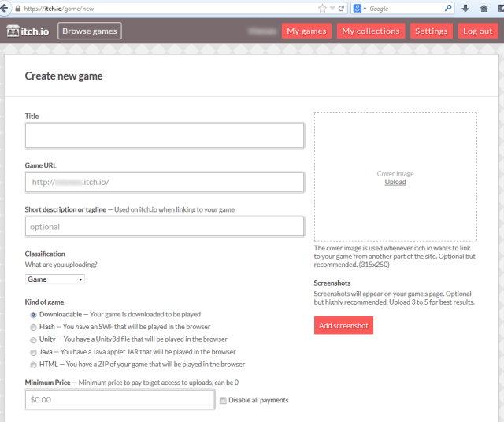Select the Downloadable kind of game

(x=32, y=315)
